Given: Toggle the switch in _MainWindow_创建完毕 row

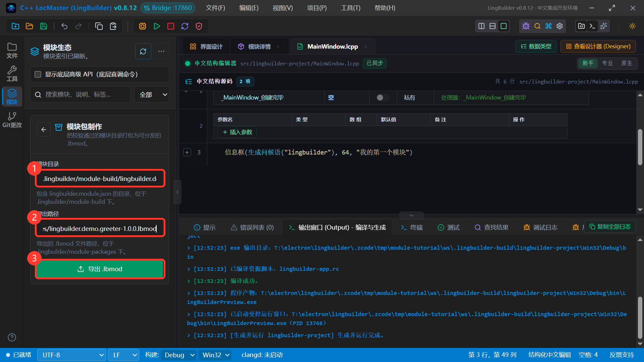Looking at the screenshot, I should point(383,98).
